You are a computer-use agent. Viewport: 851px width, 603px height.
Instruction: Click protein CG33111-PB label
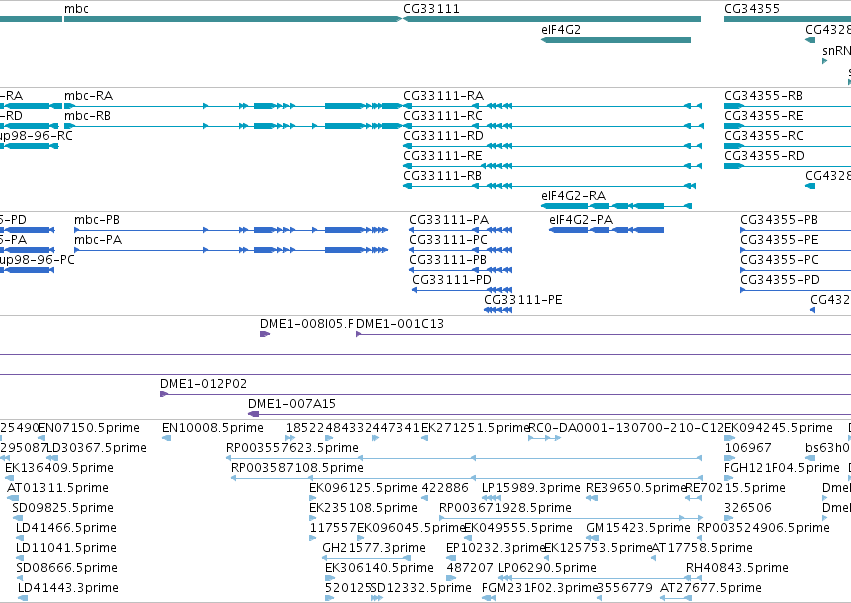coord(448,261)
